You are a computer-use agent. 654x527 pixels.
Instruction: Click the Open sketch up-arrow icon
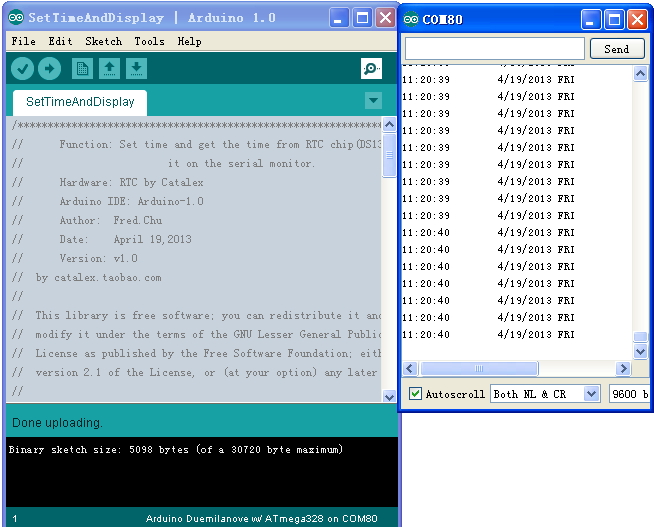[109, 68]
